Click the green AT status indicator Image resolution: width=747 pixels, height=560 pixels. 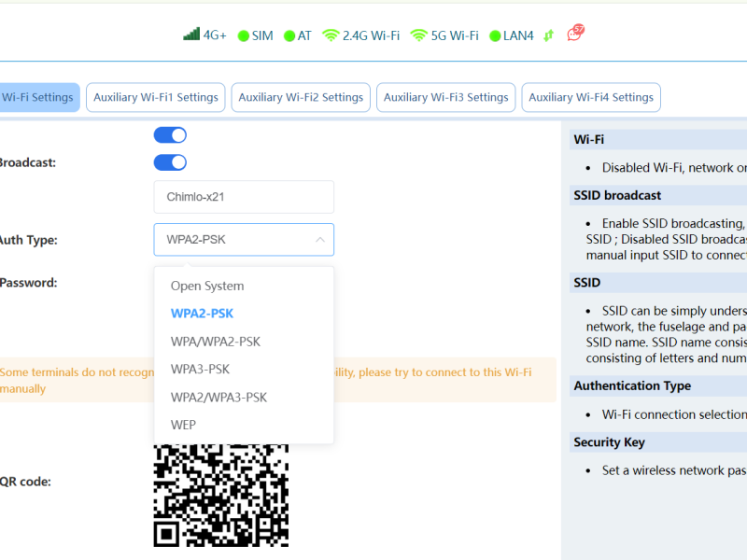(x=289, y=36)
